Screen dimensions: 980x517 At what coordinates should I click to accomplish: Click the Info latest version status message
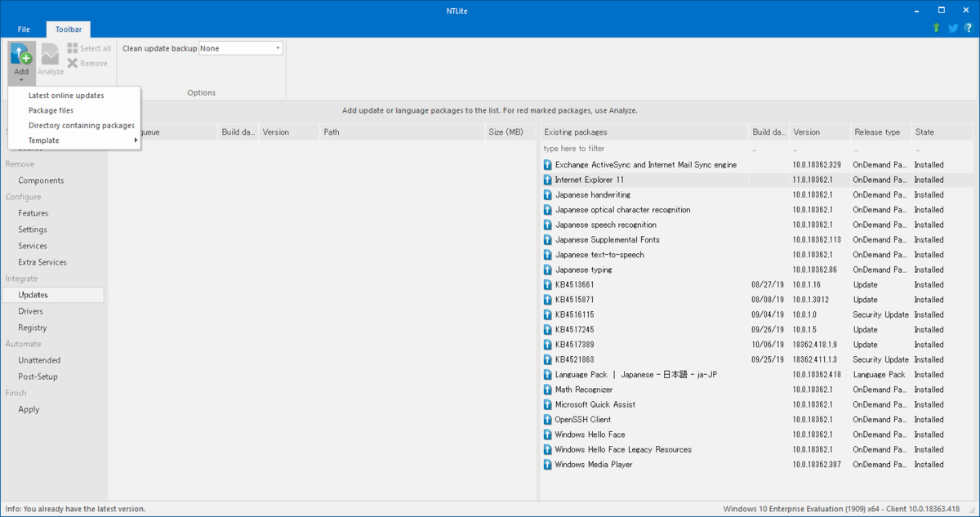point(75,510)
